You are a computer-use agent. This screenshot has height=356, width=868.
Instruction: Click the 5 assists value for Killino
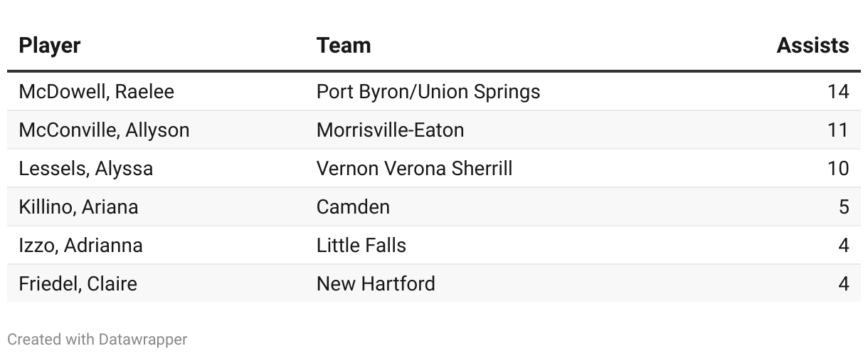tap(844, 206)
